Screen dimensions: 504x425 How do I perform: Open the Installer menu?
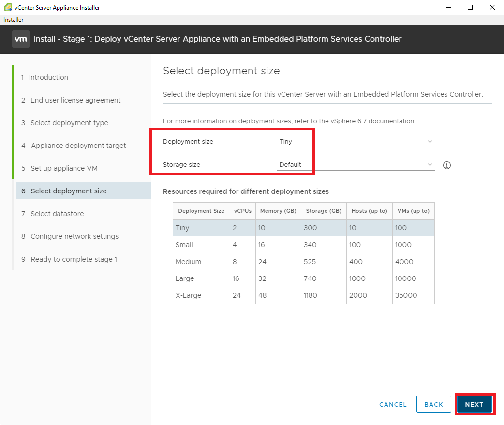[x=14, y=20]
